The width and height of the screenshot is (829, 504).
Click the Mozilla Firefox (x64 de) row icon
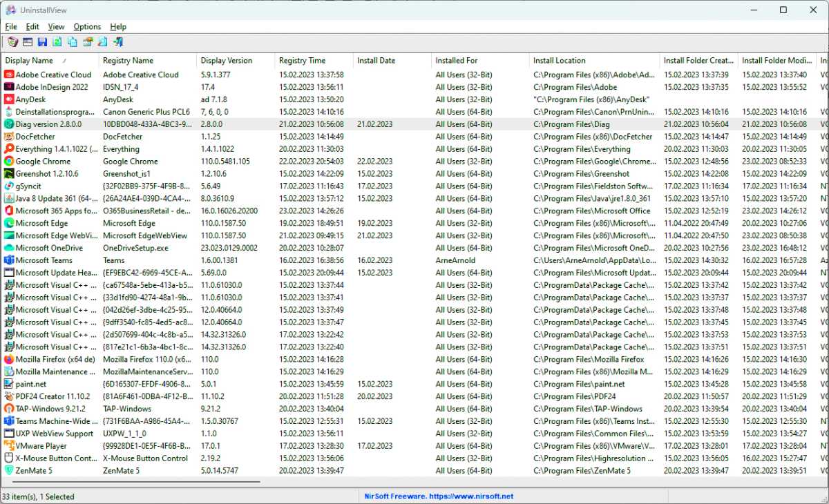pos(9,360)
